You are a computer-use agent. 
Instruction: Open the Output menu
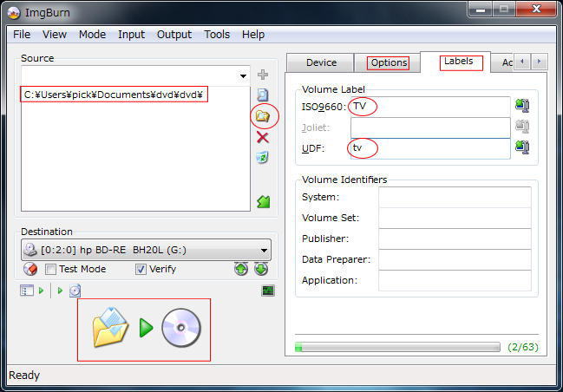point(174,35)
